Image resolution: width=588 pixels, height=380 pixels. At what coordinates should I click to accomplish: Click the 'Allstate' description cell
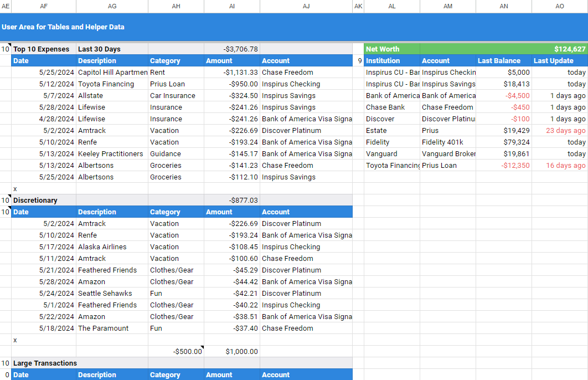tap(112, 96)
